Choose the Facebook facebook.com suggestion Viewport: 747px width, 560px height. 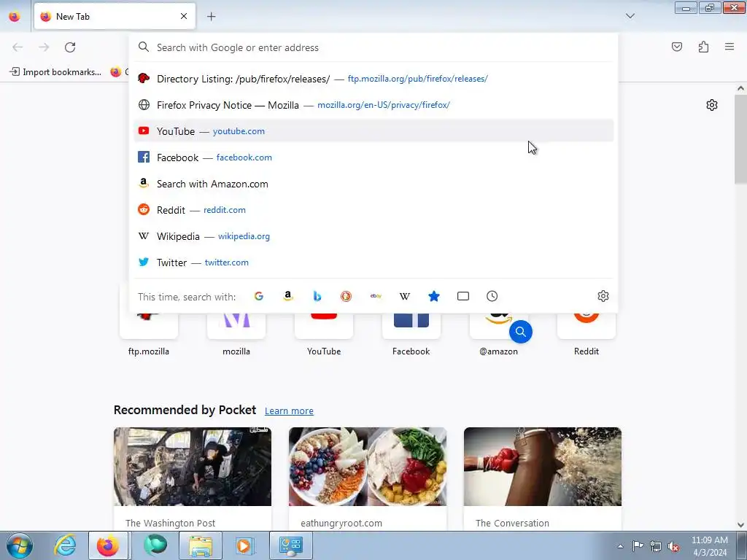point(373,157)
